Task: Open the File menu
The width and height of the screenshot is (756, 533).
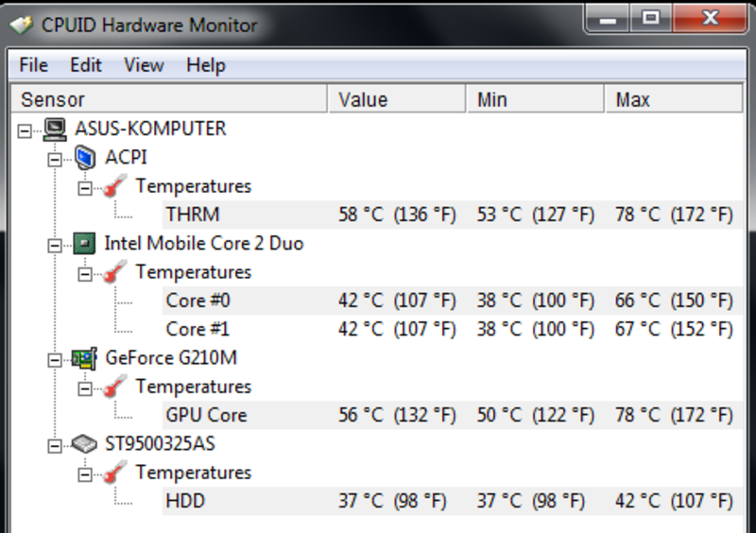Action: [x=33, y=65]
